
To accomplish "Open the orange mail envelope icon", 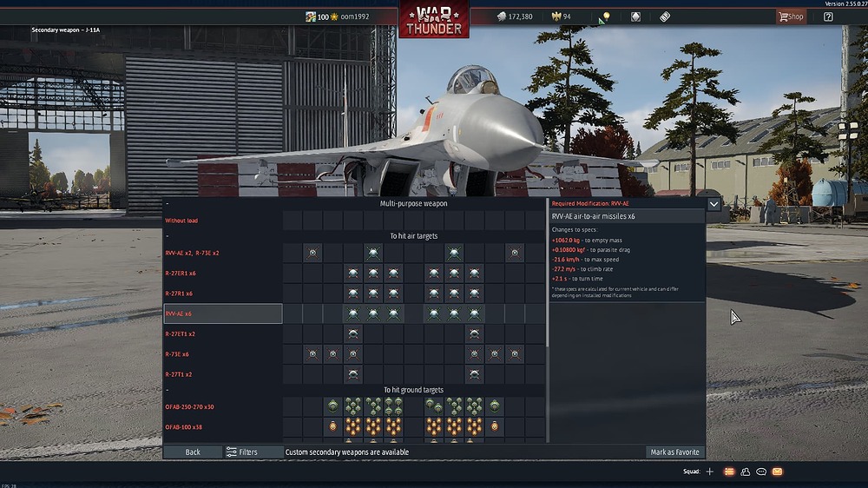I will [777, 472].
